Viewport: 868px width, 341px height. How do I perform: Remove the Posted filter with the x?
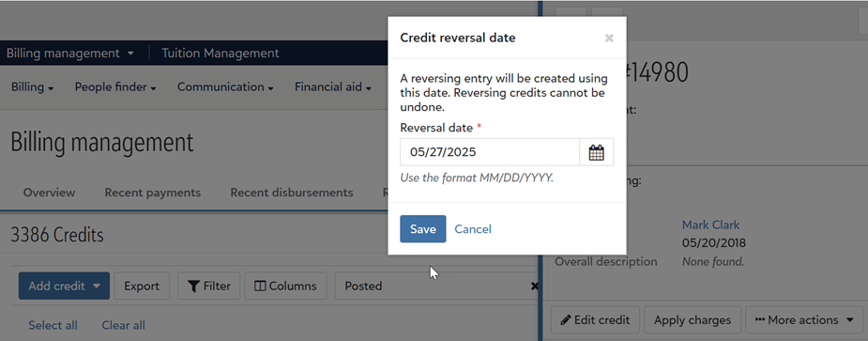click(534, 287)
